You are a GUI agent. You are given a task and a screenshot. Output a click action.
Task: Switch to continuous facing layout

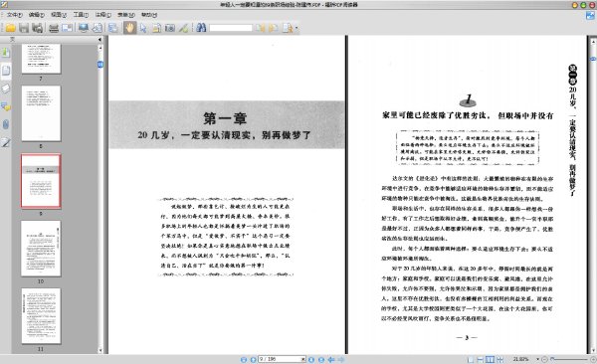pos(499,359)
